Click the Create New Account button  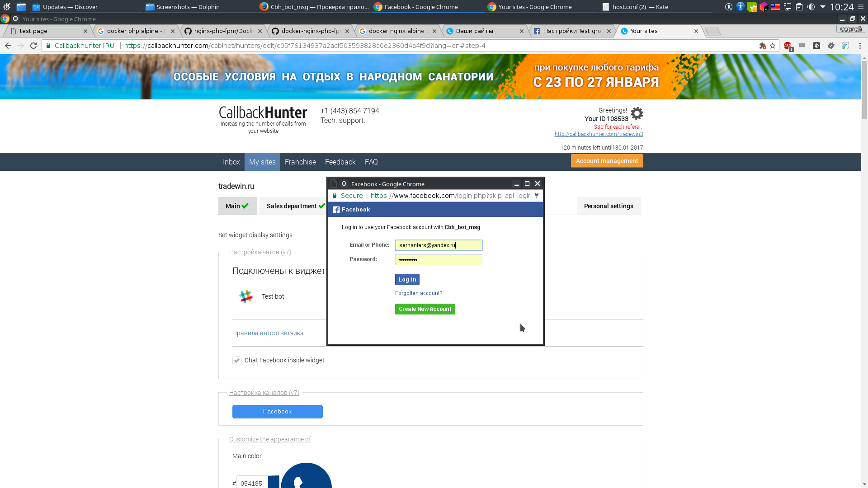coord(425,309)
